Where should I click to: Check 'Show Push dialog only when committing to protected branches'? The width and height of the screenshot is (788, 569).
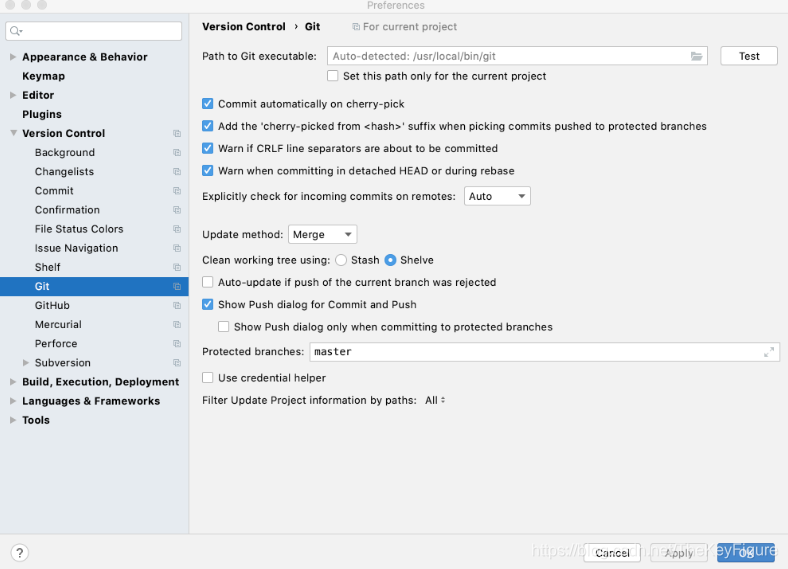224,327
